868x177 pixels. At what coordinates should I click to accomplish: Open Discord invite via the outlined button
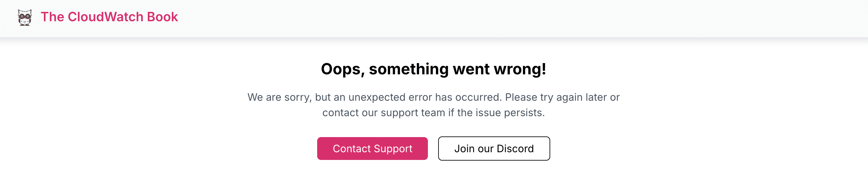pyautogui.click(x=494, y=149)
